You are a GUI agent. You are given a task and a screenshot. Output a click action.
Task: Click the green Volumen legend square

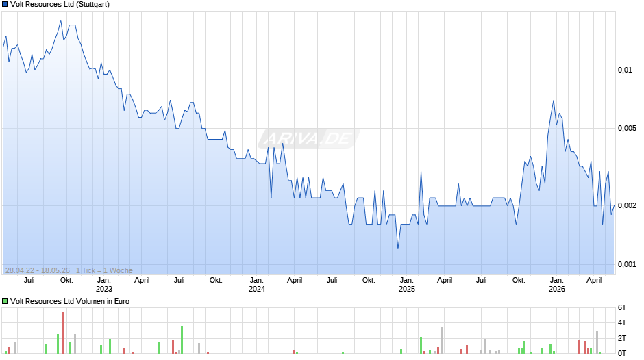pos(5,301)
